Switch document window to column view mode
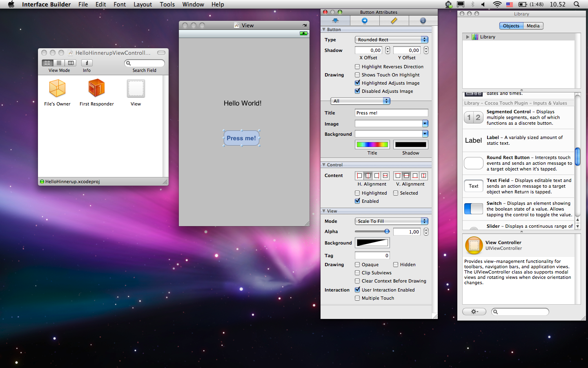The height and width of the screenshot is (368, 588). click(71, 63)
